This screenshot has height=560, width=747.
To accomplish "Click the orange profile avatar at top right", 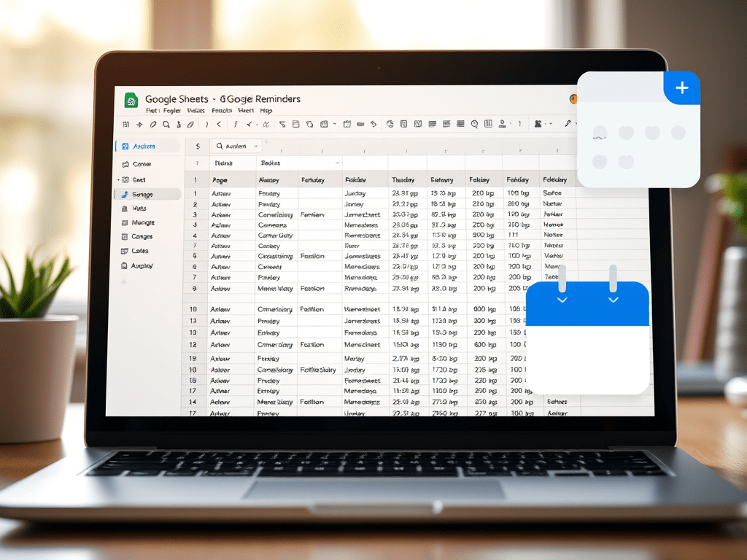I will tap(573, 99).
